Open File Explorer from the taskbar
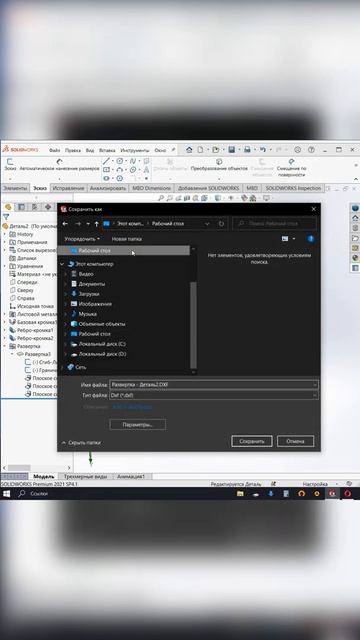This screenshot has width=360, height=640. [x=240, y=493]
